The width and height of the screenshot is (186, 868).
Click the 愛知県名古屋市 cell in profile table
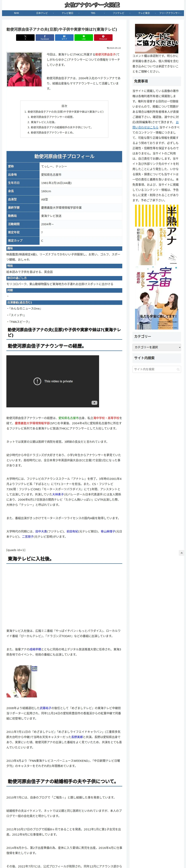click(x=81, y=175)
